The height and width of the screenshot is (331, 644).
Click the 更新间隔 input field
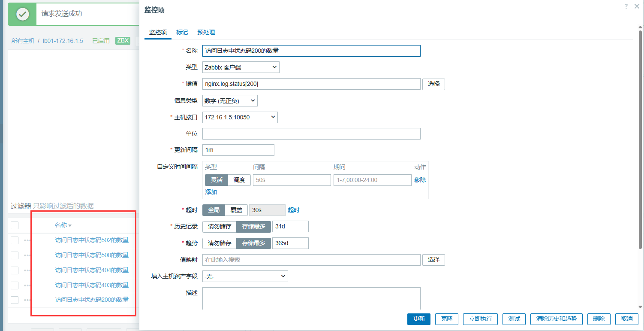pos(238,150)
